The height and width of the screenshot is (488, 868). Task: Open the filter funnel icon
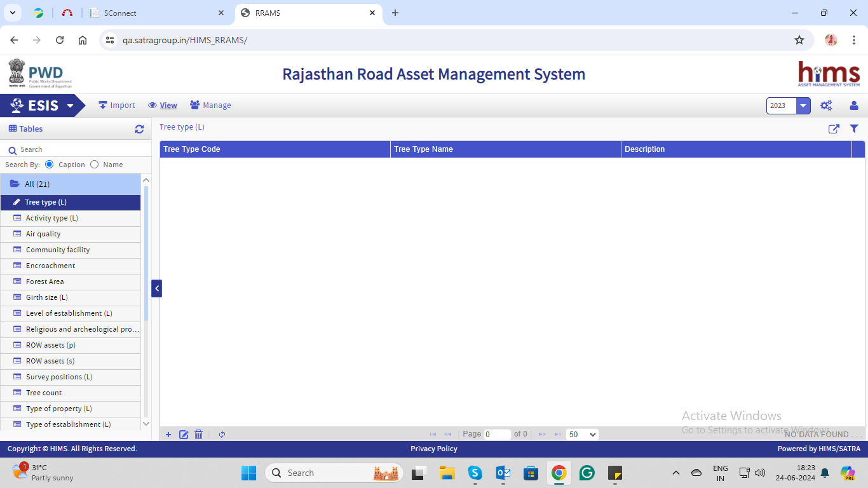click(854, 128)
